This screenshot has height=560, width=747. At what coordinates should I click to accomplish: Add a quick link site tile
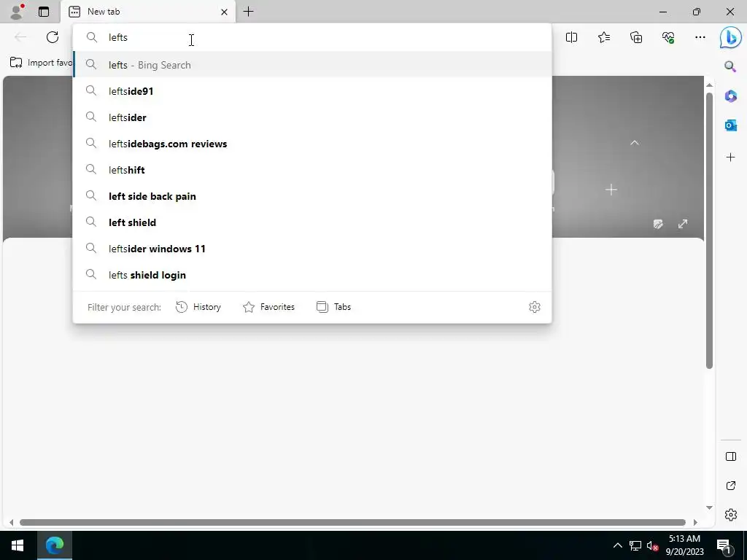tap(611, 190)
